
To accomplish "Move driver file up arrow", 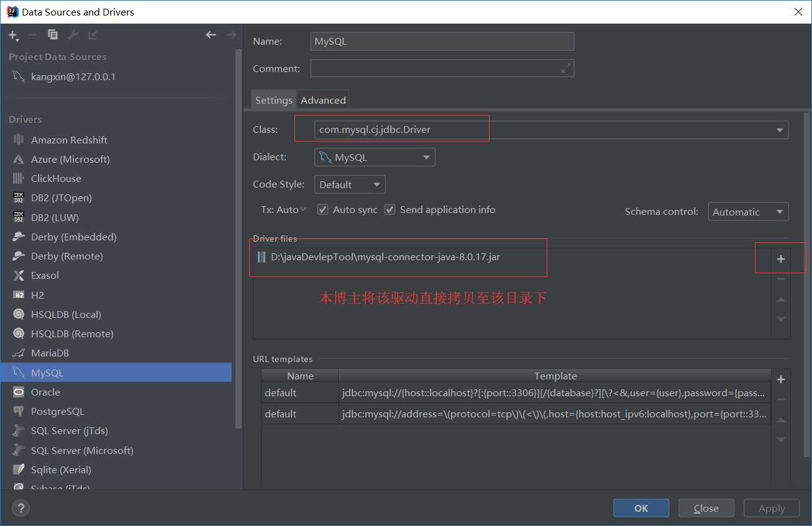I will tap(781, 299).
